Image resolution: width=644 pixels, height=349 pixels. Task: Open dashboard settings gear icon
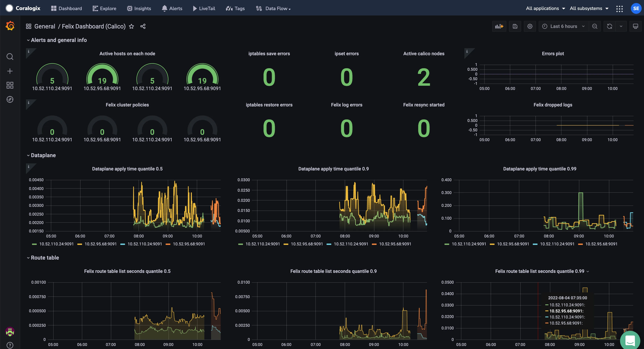[530, 26]
